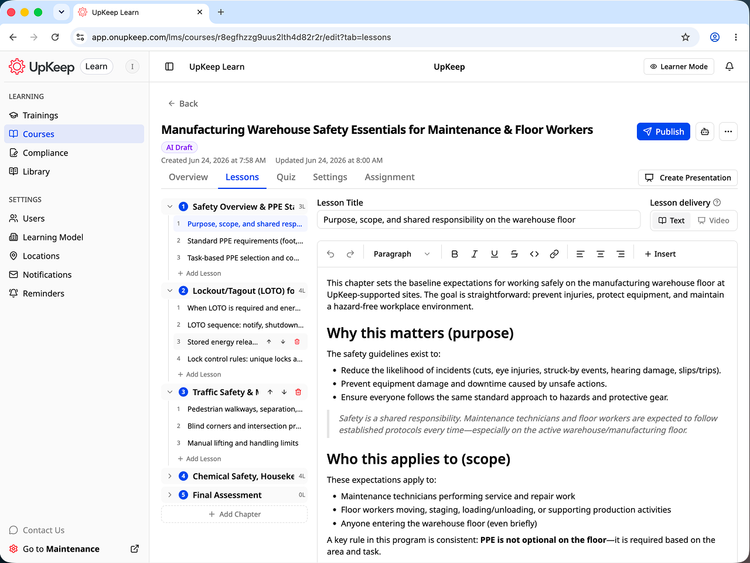The height and width of the screenshot is (563, 750).
Task: Open the notifications bell
Action: tap(729, 66)
